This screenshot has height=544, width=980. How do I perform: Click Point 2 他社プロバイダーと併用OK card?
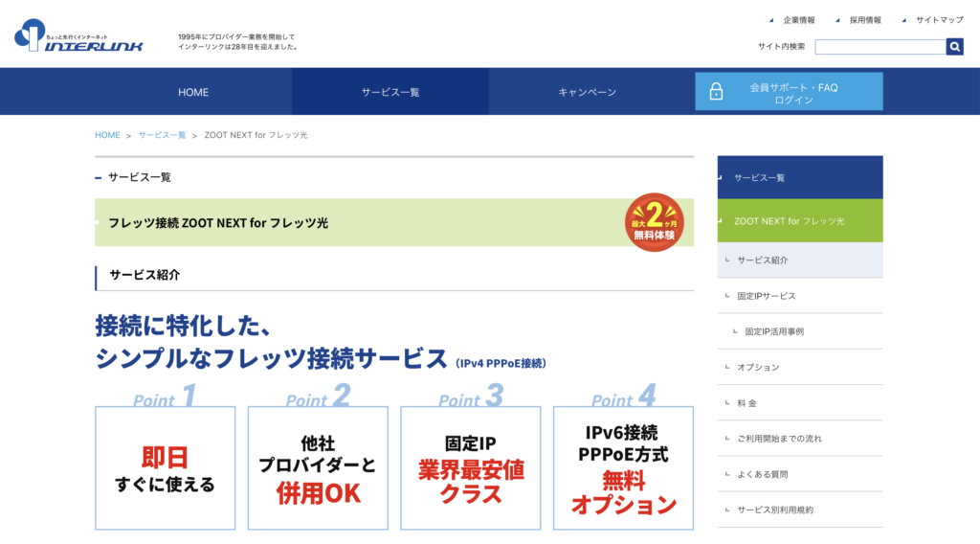click(x=318, y=467)
